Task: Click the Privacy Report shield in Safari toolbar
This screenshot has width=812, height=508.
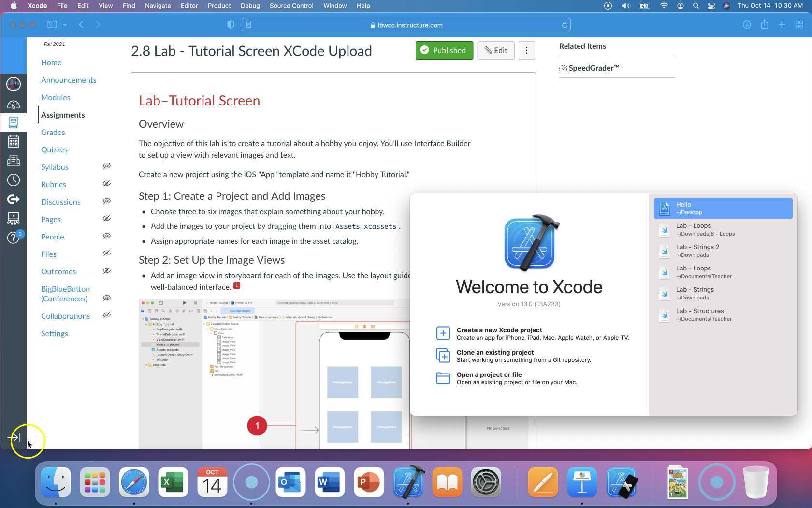Action: coord(231,24)
